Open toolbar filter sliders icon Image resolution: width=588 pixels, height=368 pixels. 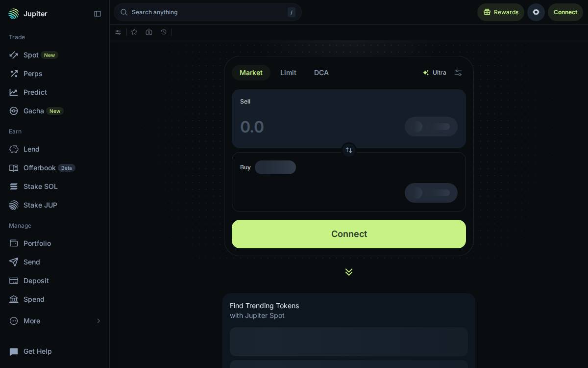[118, 32]
